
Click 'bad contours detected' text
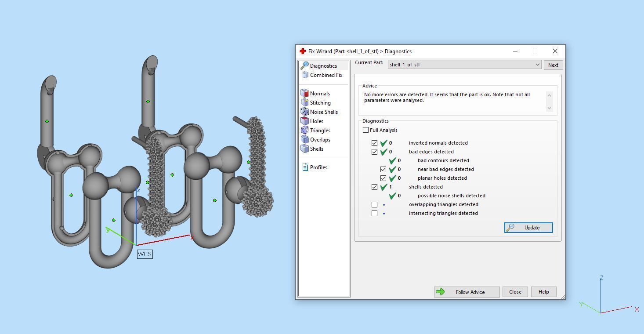(443, 160)
